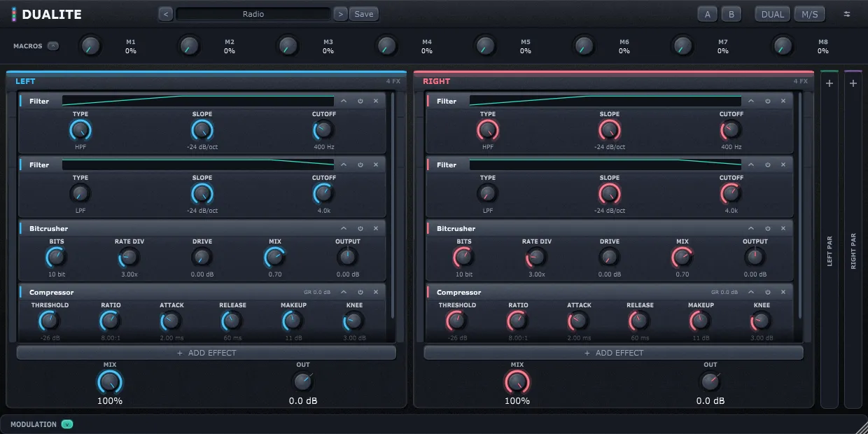Select A state slot
The height and width of the screenshot is (434, 868).
point(708,14)
